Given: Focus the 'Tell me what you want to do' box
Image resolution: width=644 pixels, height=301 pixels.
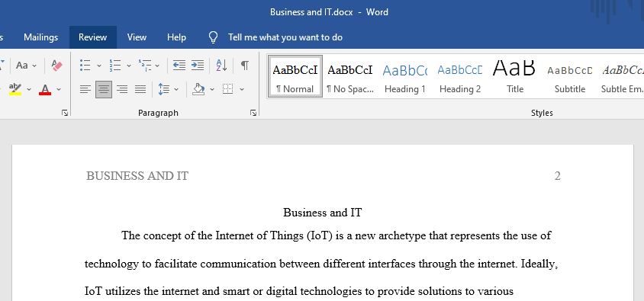Looking at the screenshot, I should point(285,37).
